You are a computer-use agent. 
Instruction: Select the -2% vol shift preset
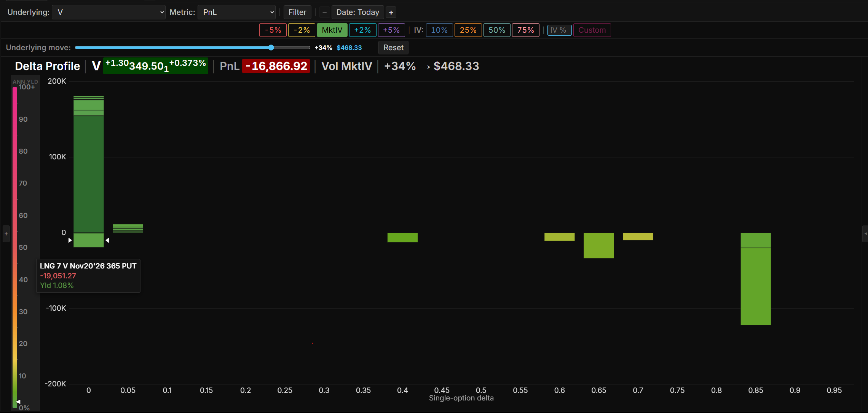click(302, 30)
